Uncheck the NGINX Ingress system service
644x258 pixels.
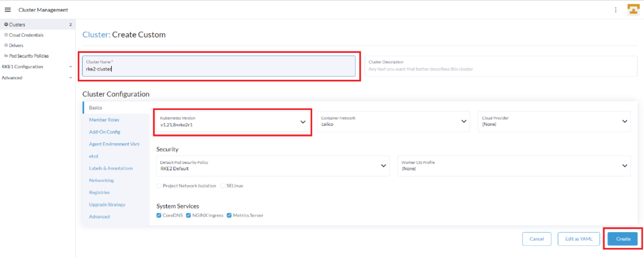click(x=188, y=215)
